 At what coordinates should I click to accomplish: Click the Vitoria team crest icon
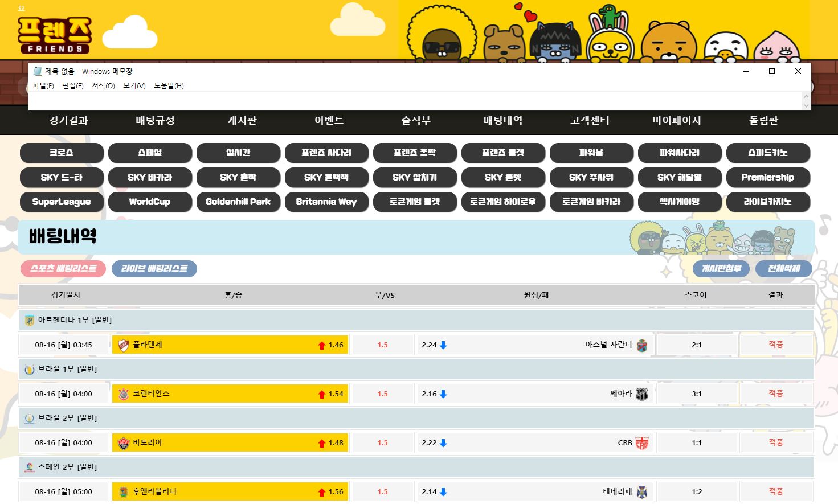pyautogui.click(x=124, y=443)
